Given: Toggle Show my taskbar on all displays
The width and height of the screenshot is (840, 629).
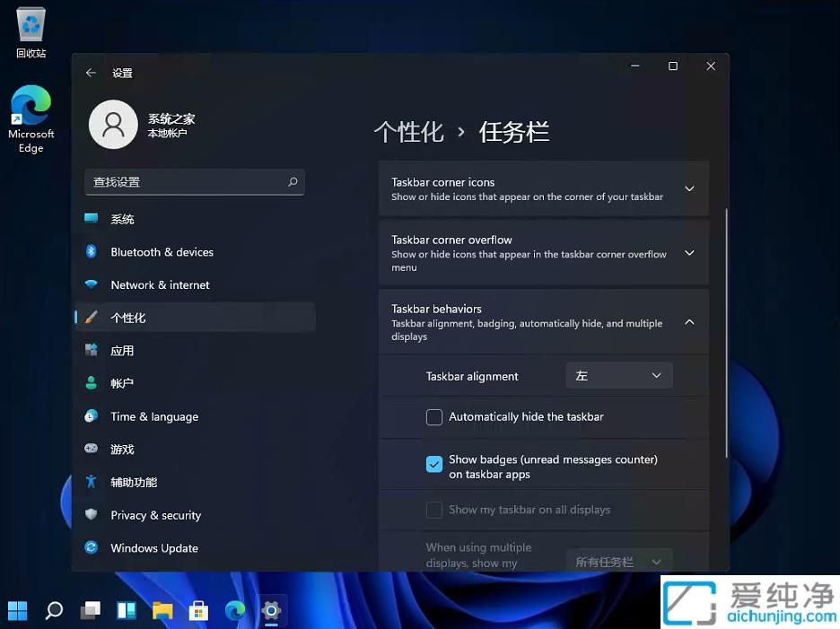Looking at the screenshot, I should tap(434, 509).
